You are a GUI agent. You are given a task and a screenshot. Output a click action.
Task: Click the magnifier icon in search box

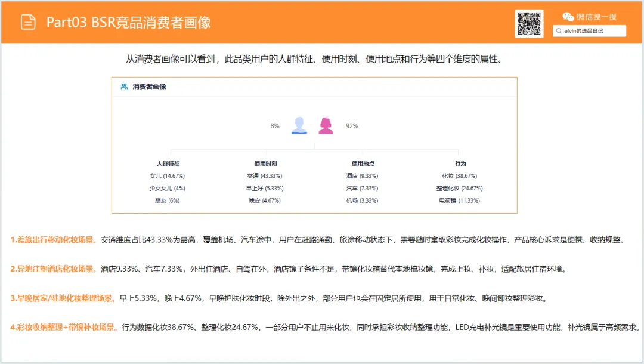point(559,31)
